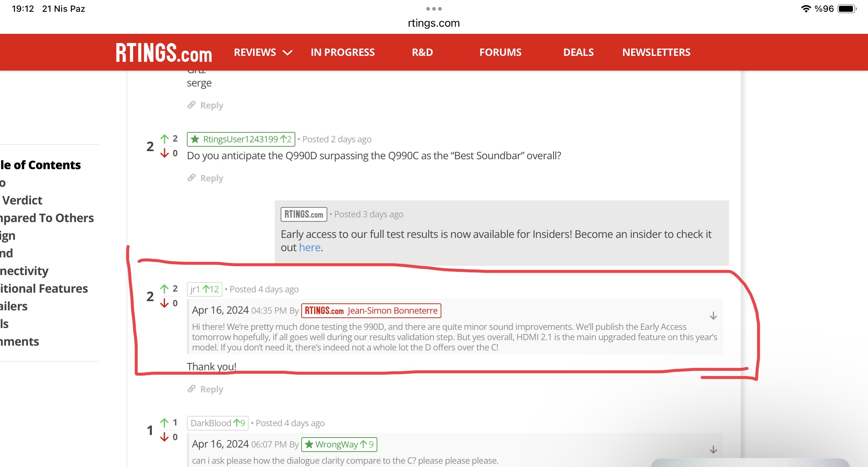
Task: Tap the 19:12 clock in status bar
Action: point(23,9)
